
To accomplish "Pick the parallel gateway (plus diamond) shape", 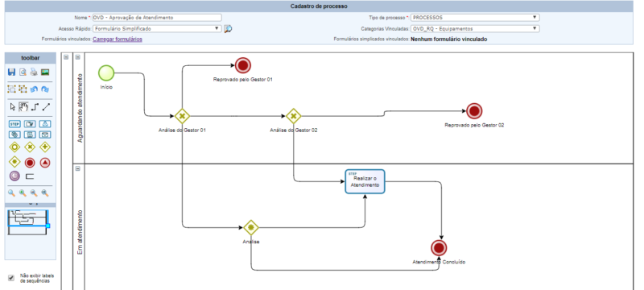I will 45,147.
